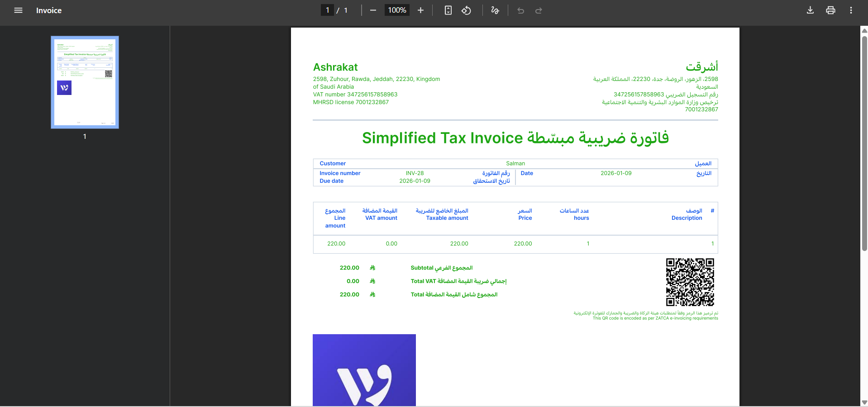
Task: Click the redo arrow icon
Action: [539, 10]
